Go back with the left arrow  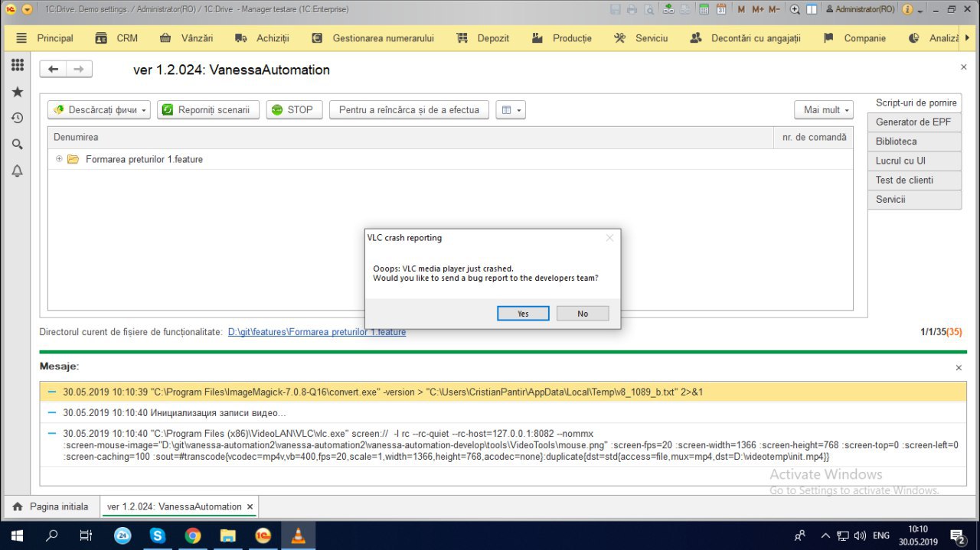coord(53,69)
